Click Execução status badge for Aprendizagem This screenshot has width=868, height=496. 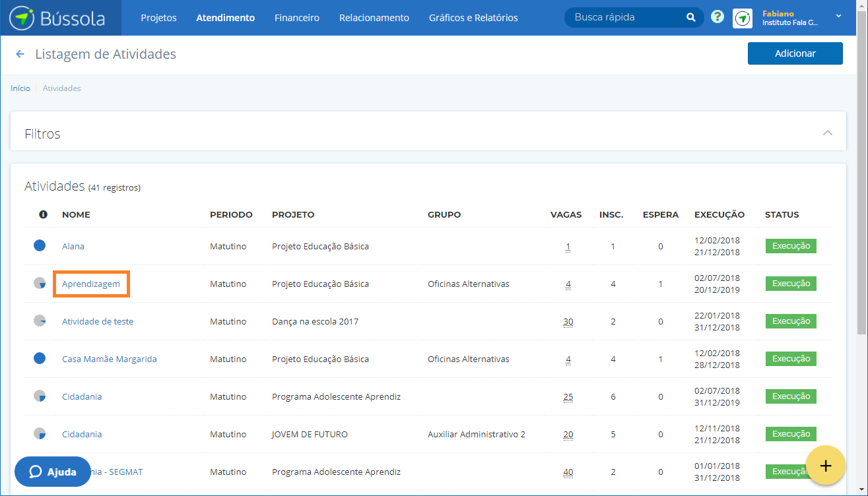(791, 283)
